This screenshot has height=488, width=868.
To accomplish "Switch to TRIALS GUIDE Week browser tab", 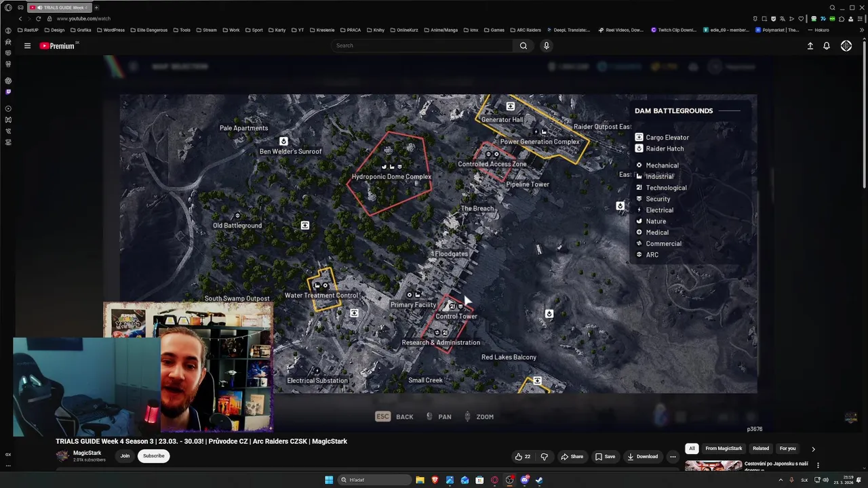I will 58,7.
